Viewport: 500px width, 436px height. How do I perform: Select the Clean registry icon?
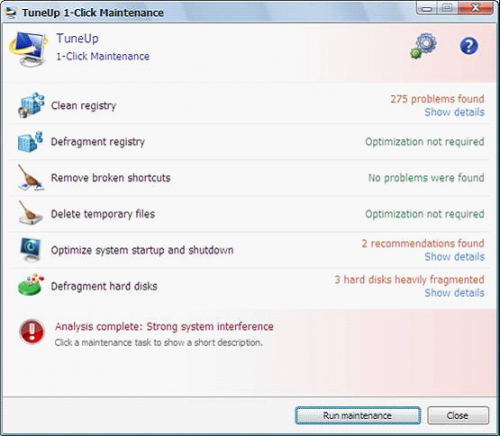tap(31, 105)
